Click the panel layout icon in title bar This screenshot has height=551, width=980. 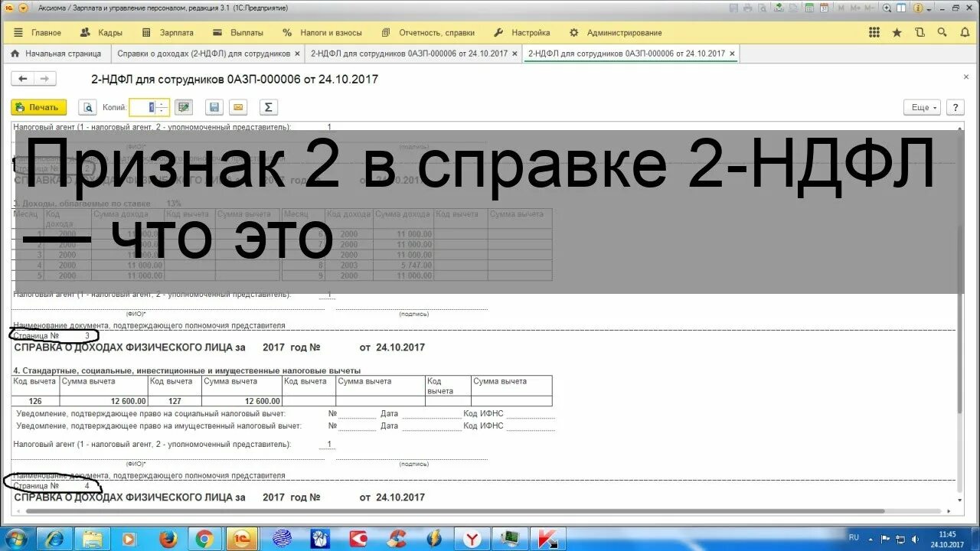(902, 8)
